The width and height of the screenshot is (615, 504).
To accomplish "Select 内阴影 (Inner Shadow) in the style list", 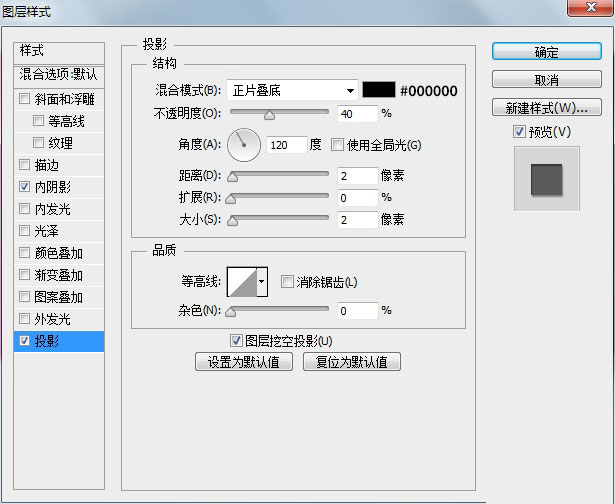I will click(52, 187).
